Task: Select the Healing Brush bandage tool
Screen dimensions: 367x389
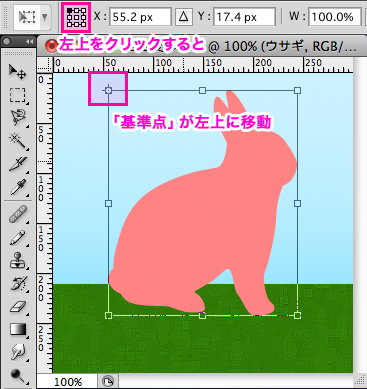Action: (17, 214)
